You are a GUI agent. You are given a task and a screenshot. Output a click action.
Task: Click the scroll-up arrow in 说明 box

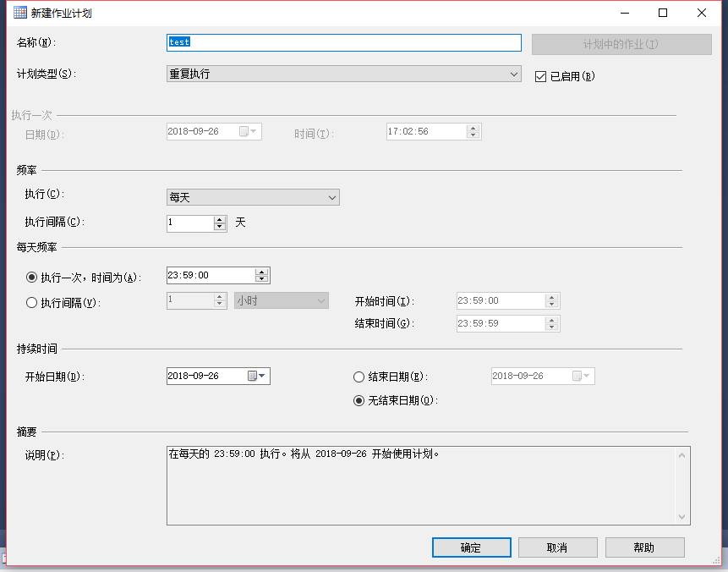(682, 455)
